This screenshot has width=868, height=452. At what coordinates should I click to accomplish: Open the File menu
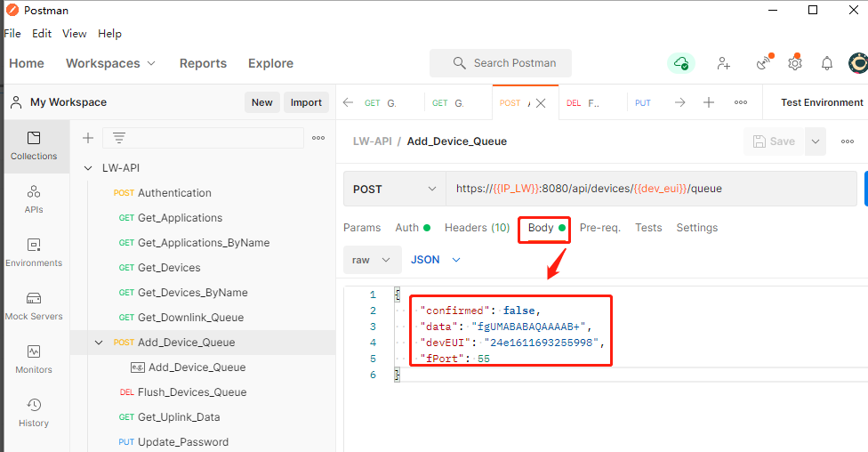pos(12,33)
